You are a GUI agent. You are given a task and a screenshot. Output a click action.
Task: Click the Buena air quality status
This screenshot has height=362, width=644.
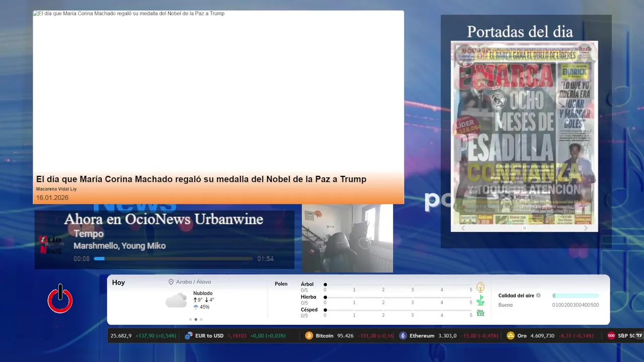tap(506, 305)
